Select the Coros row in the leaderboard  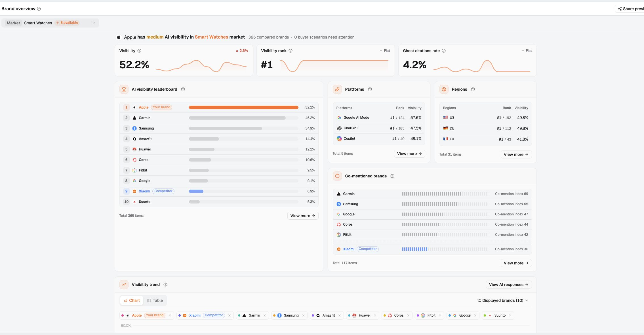click(x=219, y=160)
